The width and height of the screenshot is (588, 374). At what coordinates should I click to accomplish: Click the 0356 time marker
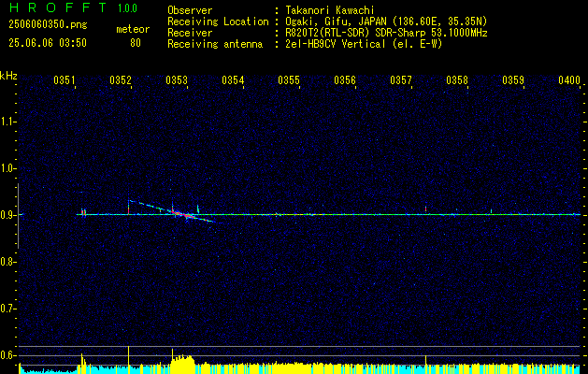click(x=345, y=80)
